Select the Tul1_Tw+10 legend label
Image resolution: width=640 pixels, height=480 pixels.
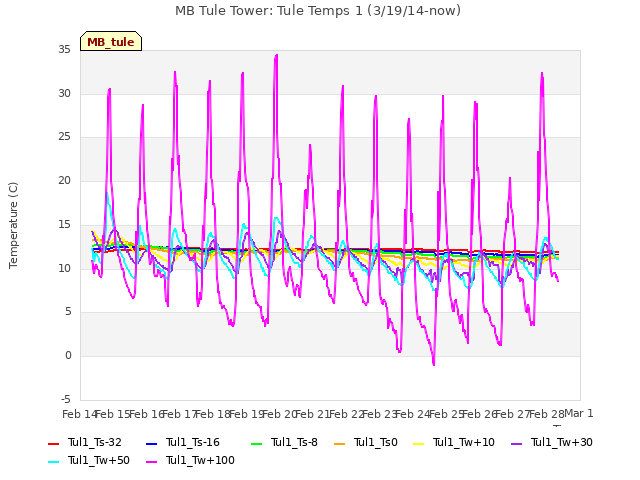pyautogui.click(x=464, y=442)
